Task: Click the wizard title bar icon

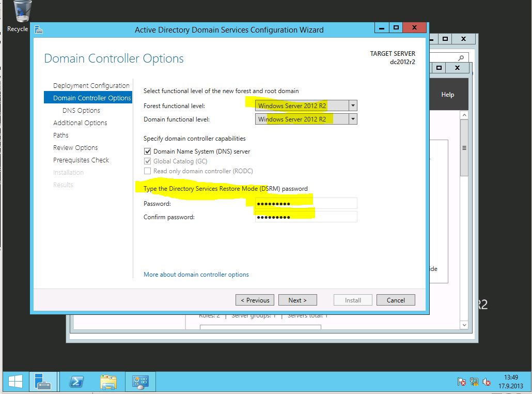Action: [x=39, y=30]
